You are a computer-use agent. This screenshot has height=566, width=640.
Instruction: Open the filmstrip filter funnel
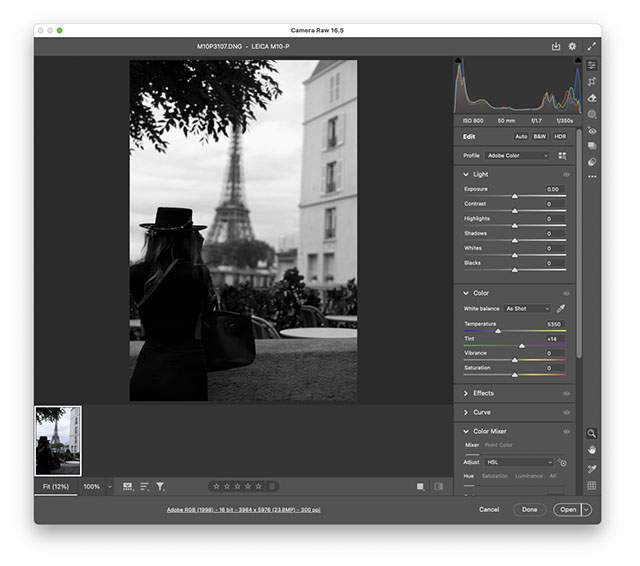(160, 486)
